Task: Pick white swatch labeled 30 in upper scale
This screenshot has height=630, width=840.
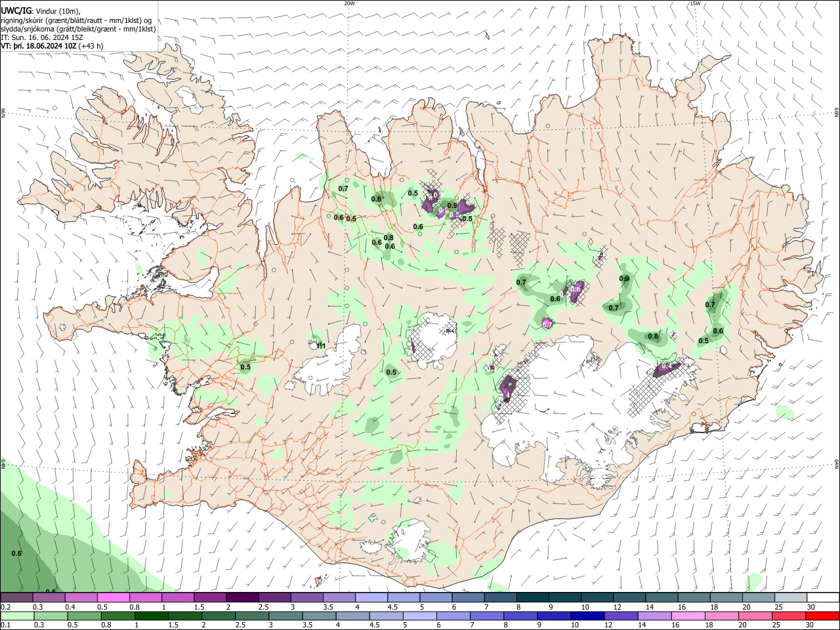Action: pos(823,598)
